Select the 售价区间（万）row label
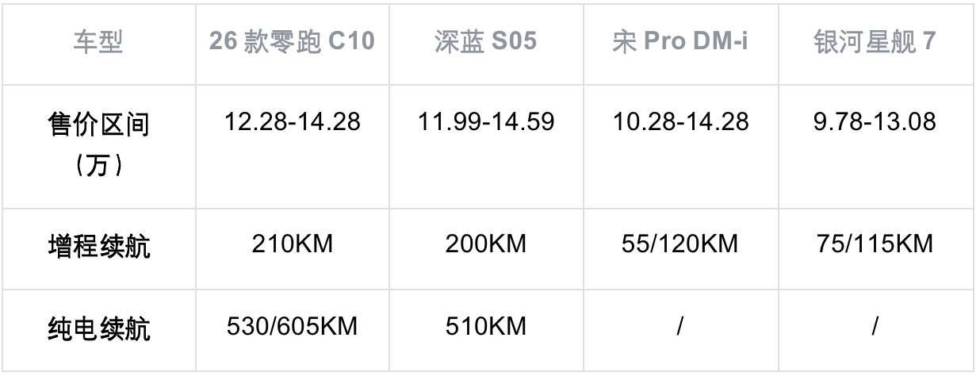 (99, 146)
